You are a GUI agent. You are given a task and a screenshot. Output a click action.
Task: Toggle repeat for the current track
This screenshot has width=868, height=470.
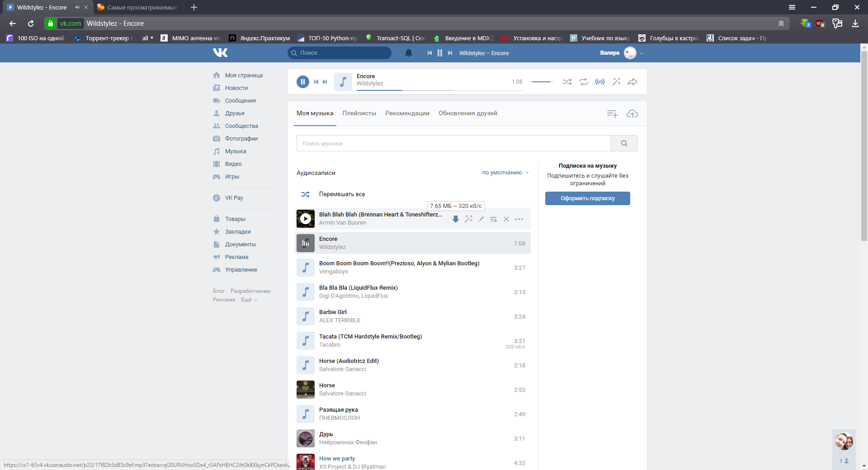584,82
